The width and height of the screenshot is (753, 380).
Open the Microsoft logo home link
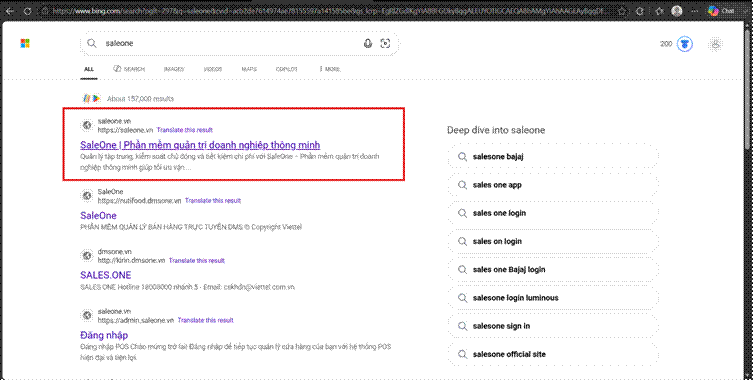point(25,44)
